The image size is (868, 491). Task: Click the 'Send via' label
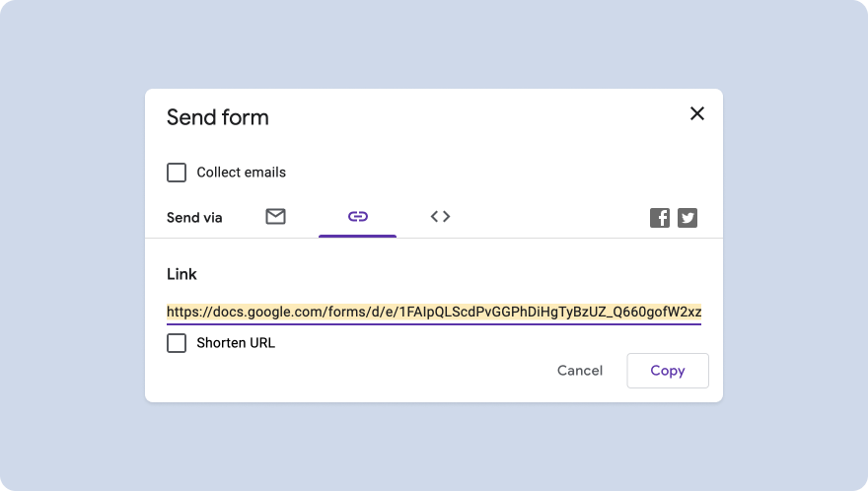(x=194, y=218)
